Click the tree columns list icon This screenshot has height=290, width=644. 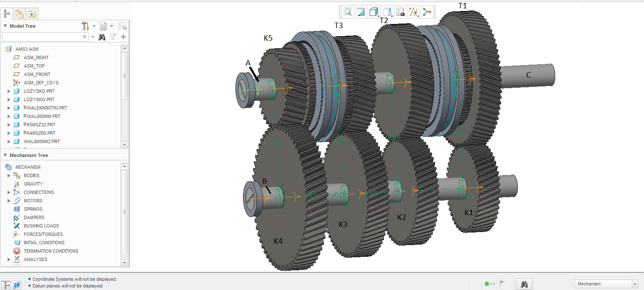103,26
